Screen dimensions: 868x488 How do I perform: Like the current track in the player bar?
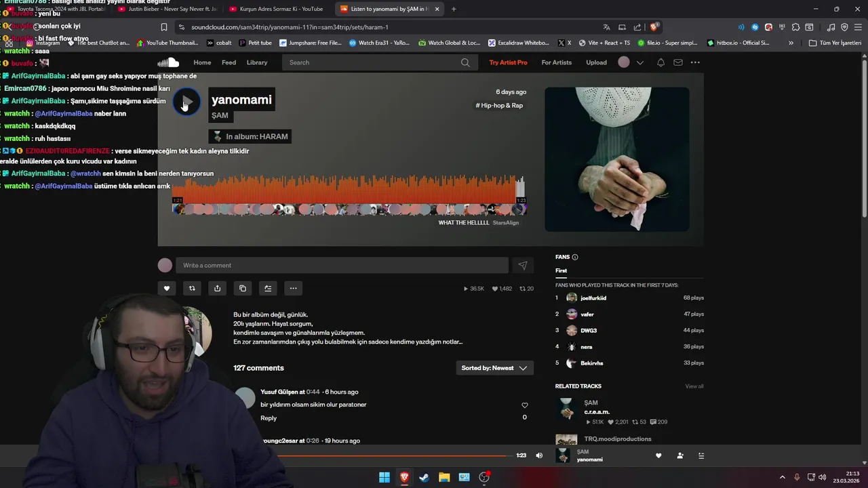(658, 455)
